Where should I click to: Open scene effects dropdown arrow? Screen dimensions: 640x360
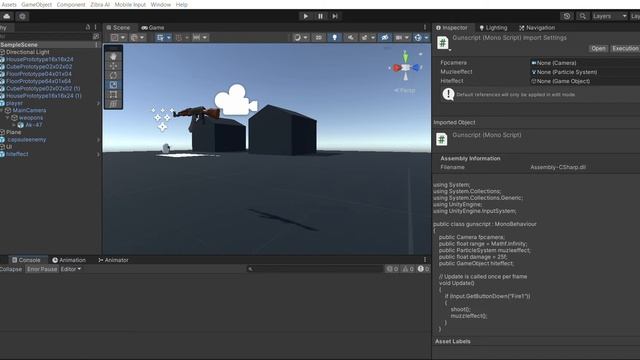[373, 38]
